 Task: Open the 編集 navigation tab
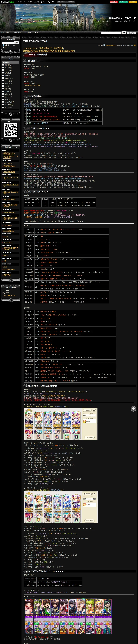click(x=36, y=33)
